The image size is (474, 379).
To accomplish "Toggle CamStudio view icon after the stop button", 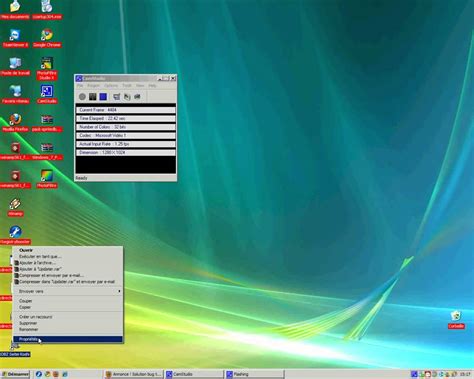I will (117, 97).
